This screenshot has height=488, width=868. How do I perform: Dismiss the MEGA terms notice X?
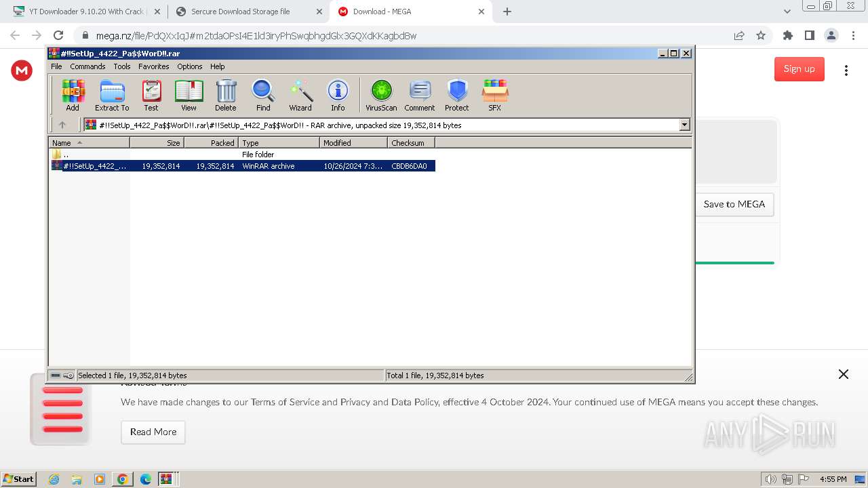click(x=844, y=374)
